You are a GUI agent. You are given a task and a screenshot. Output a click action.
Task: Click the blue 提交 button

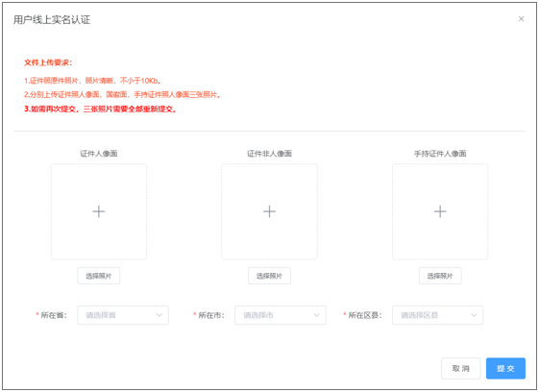click(505, 368)
